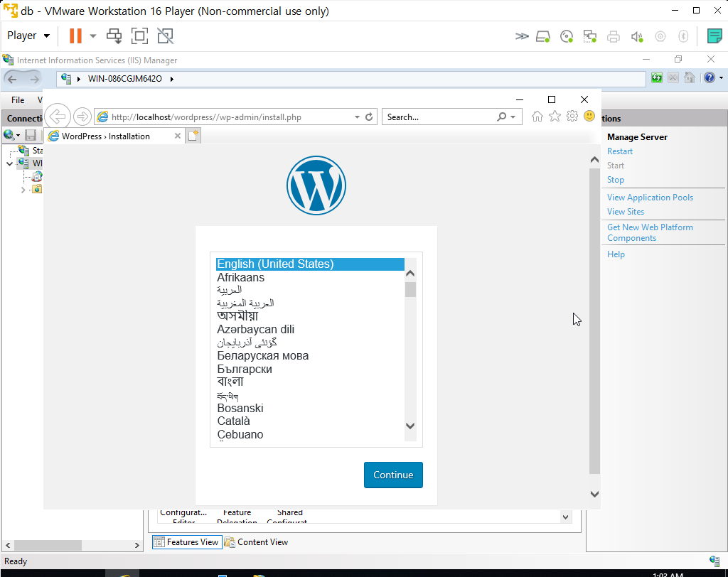The width and height of the screenshot is (728, 577).
Task: Enter VMware full screen mode
Action: coord(139,36)
